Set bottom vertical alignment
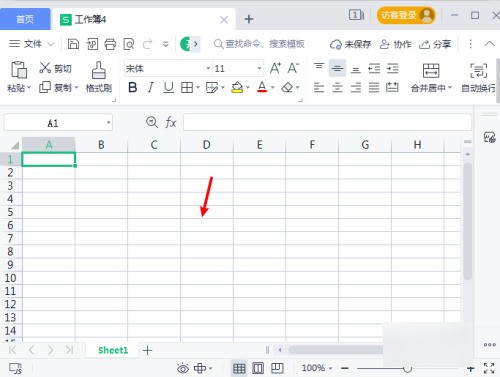 click(x=356, y=69)
